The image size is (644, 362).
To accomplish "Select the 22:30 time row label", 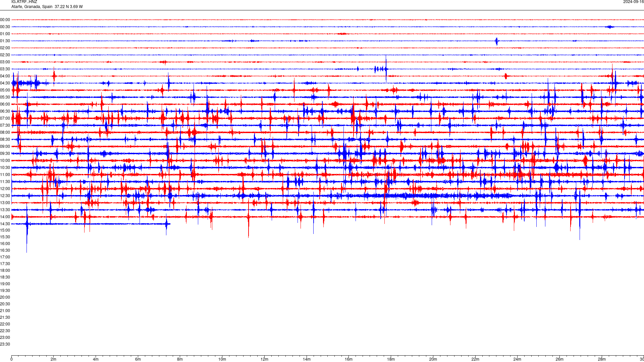I will click(5, 331).
